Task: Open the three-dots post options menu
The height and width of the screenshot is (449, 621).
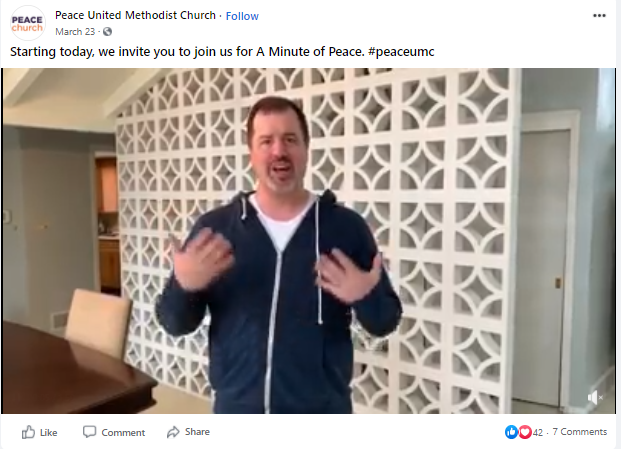Action: point(599,15)
